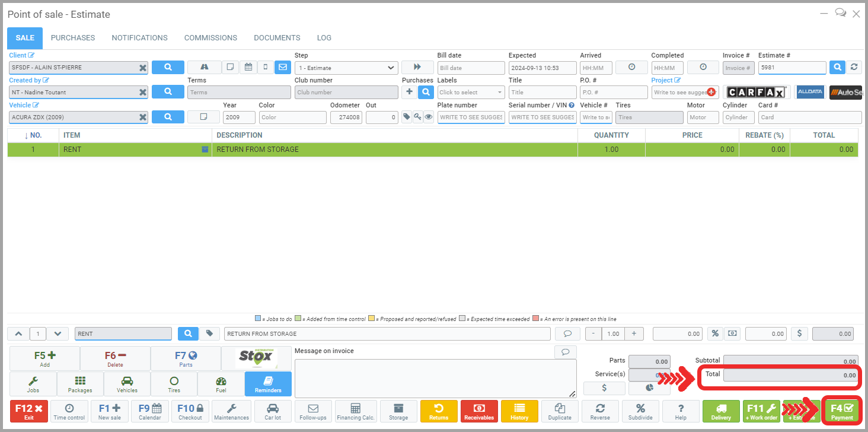The image size is (868, 432).
Task: Open the Car lot icon button
Action: coord(273,411)
